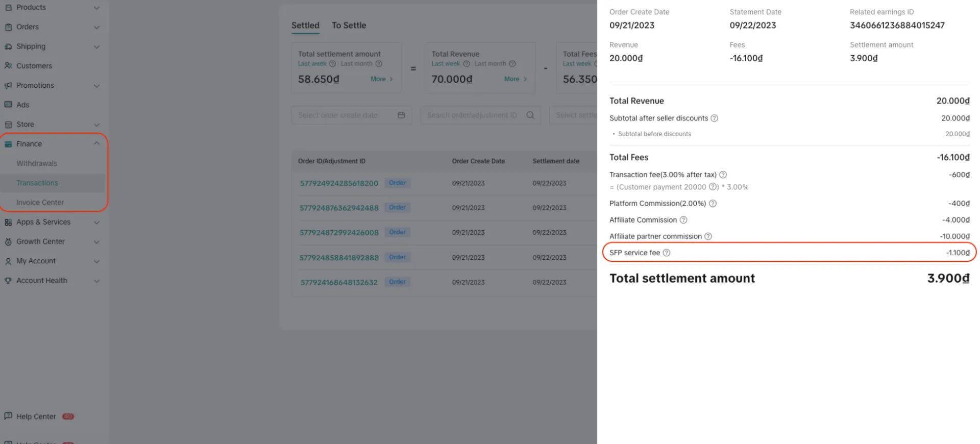Expand the Account Health chevron
980x444 pixels.
[96, 281]
